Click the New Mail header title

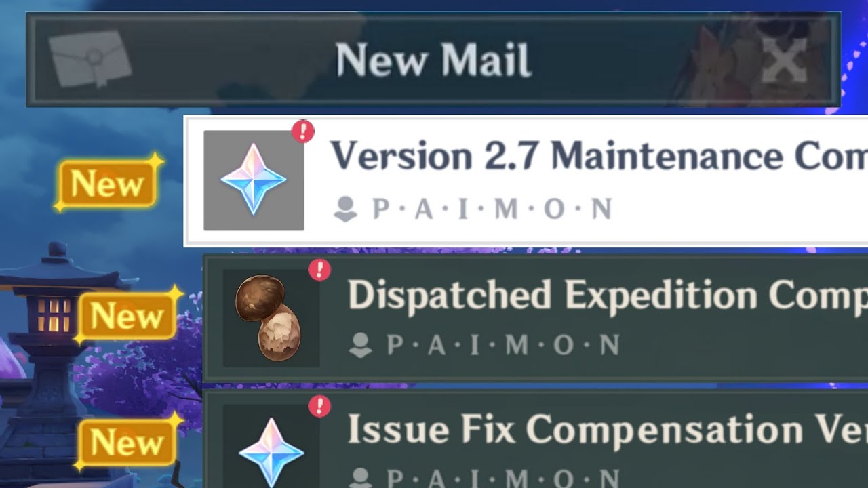click(433, 60)
